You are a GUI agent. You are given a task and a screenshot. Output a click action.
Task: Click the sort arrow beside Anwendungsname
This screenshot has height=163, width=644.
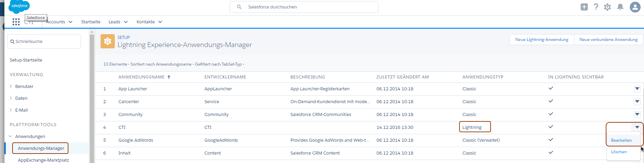pos(169,77)
